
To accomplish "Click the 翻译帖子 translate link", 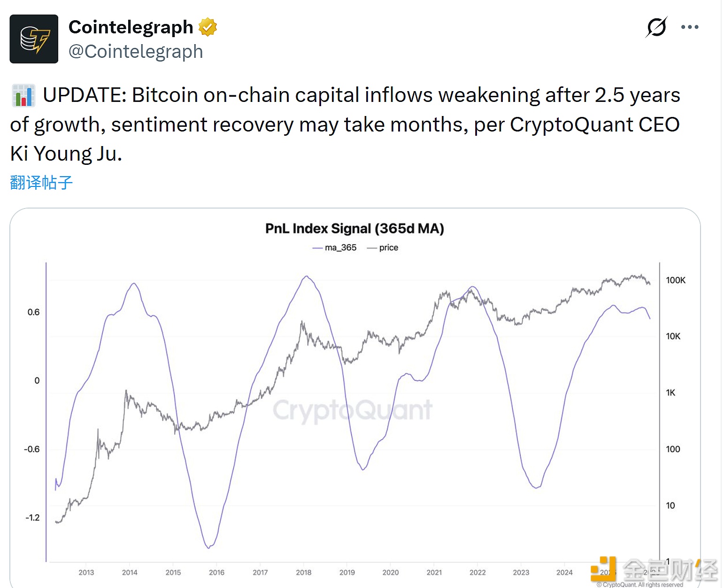I will 40,183.
